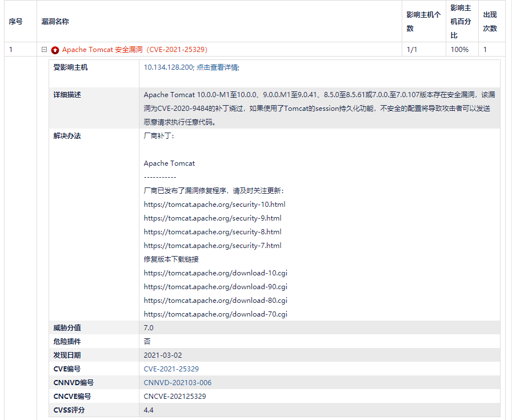The image size is (512, 420).
Task: Click the 解决办法 label
Action: pyautogui.click(x=67, y=136)
